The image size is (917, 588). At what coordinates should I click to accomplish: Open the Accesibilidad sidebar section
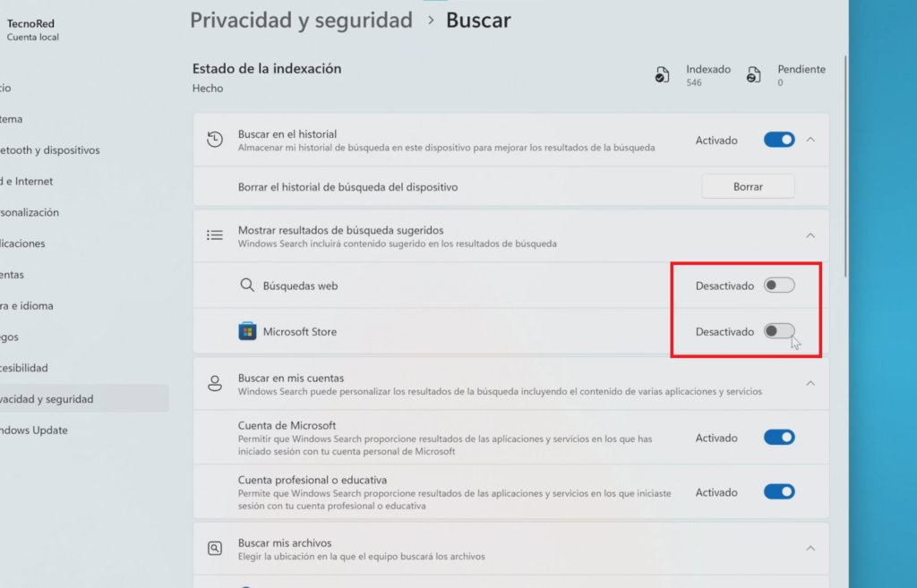click(24, 368)
